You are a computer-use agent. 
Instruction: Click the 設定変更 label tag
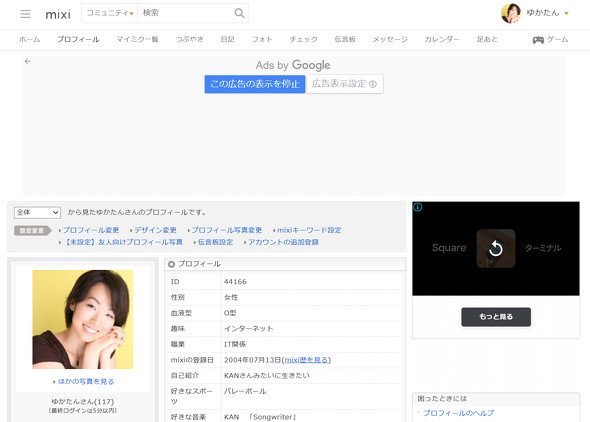tap(32, 231)
